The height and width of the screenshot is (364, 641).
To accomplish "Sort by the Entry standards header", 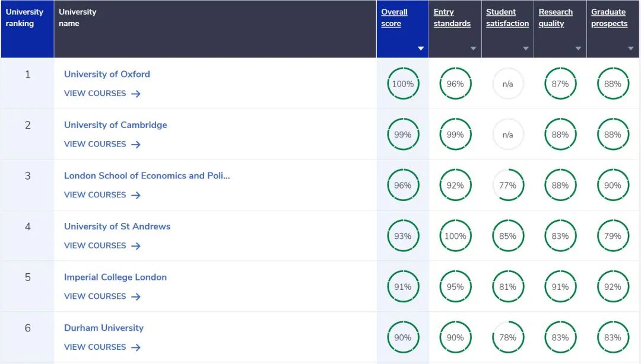I will click(x=452, y=18).
